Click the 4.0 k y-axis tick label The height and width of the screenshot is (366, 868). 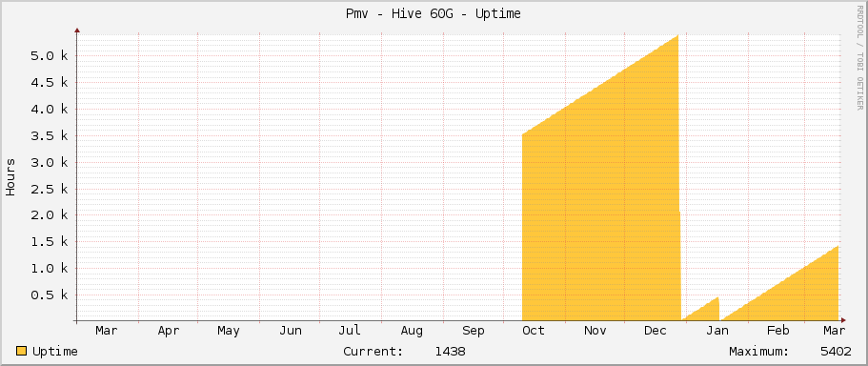(50, 109)
